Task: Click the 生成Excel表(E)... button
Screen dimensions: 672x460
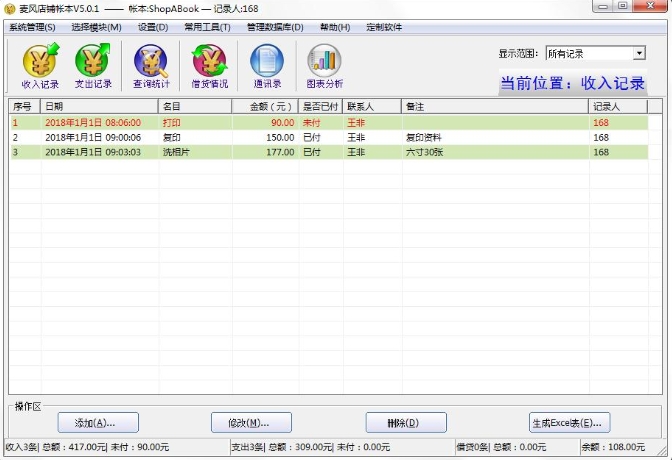Action: [570, 423]
